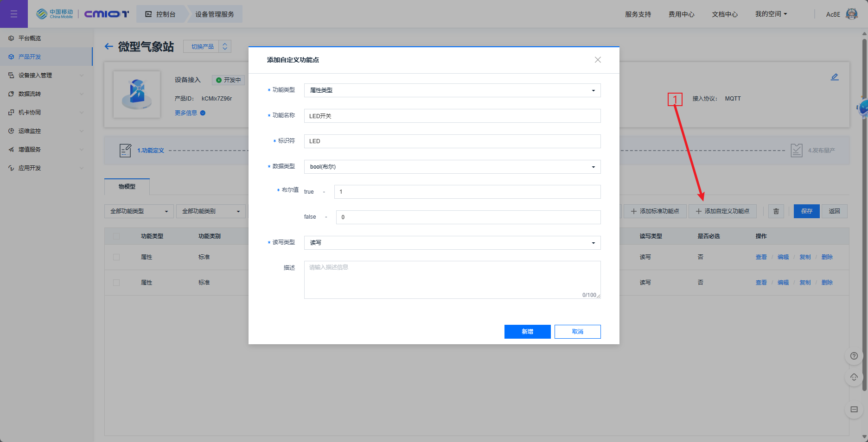The height and width of the screenshot is (442, 868).
Task: Check the first property row checkbox
Action: [x=116, y=257]
